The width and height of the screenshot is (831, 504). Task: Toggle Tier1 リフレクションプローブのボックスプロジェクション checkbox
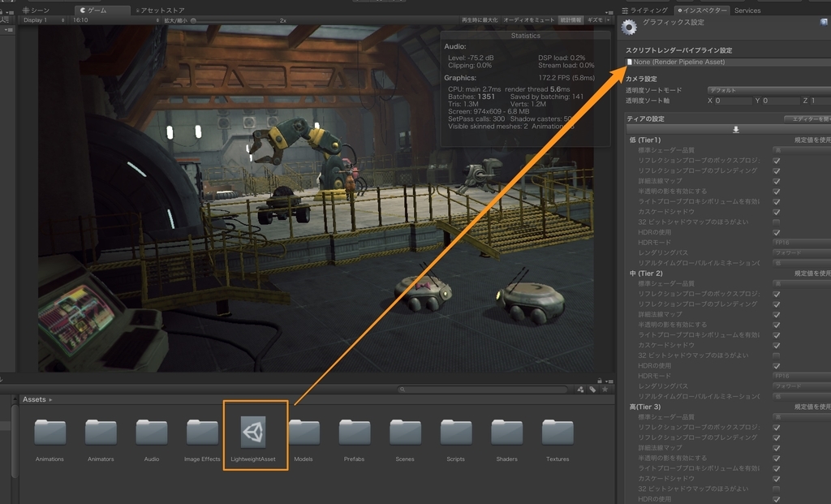click(777, 161)
